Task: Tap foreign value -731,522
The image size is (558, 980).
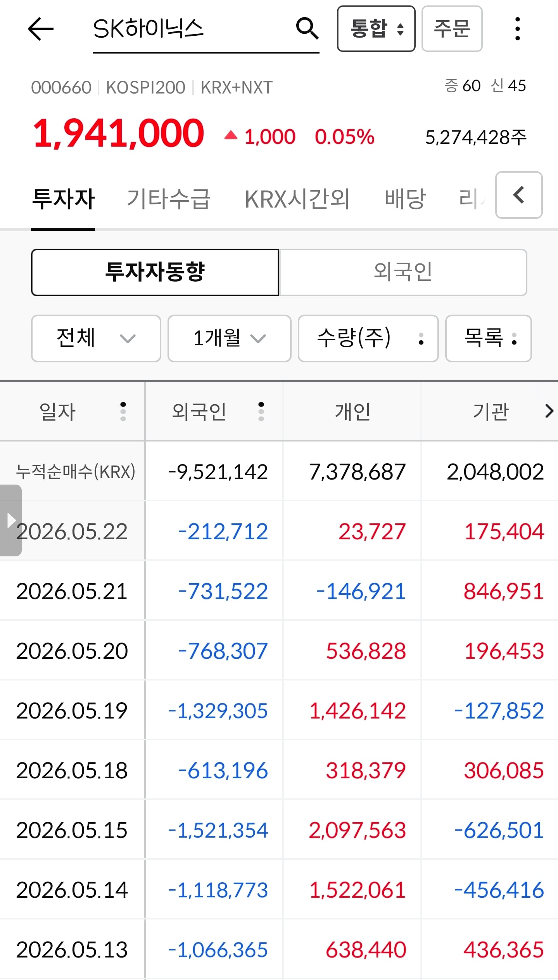Action: [x=223, y=591]
